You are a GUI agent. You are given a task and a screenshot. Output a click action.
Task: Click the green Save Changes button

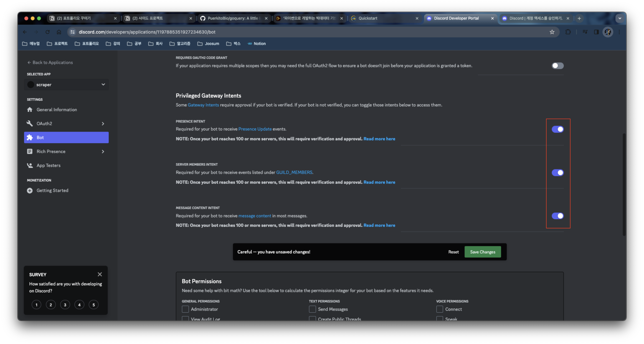483,252
